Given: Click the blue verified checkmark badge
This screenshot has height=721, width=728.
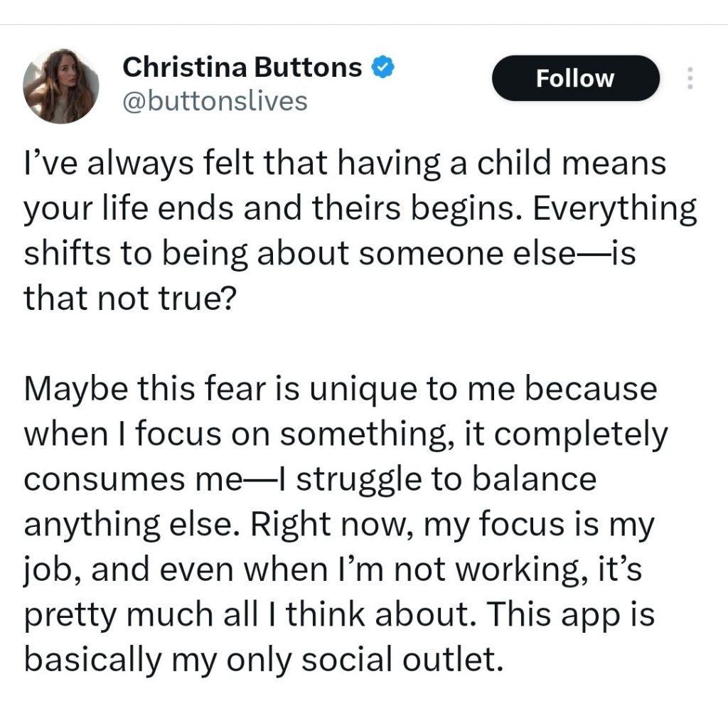Looking at the screenshot, I should [384, 68].
